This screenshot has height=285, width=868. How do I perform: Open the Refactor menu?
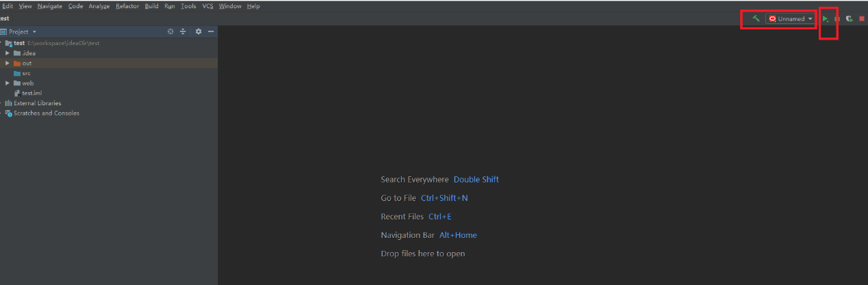(127, 6)
